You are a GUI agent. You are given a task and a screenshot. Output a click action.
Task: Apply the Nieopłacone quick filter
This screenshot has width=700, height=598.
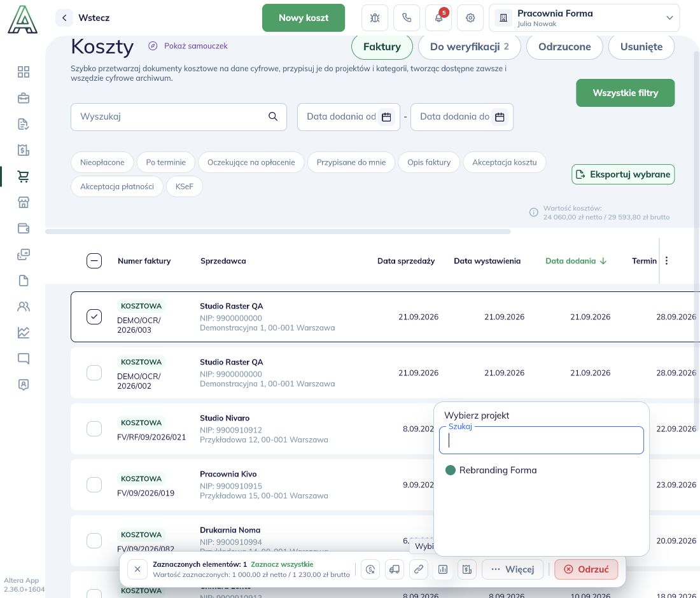pos(102,162)
